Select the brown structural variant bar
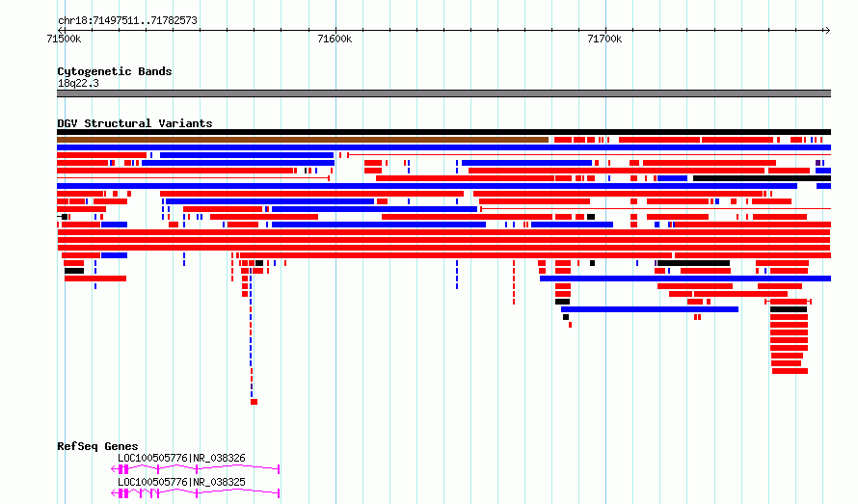 (303, 140)
